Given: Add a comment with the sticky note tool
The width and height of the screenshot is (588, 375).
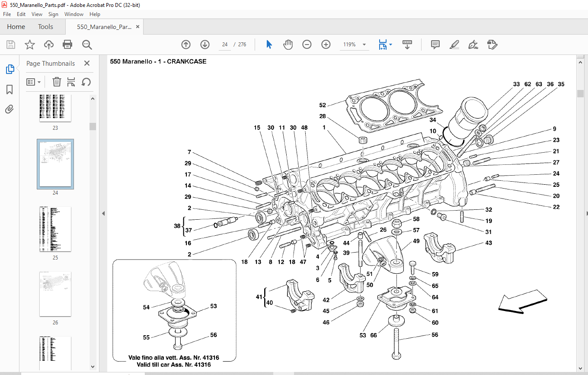Looking at the screenshot, I should pos(435,45).
